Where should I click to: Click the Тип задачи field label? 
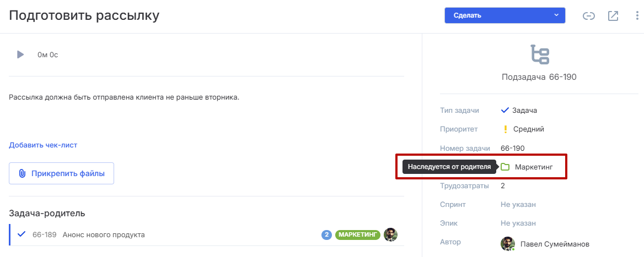coord(459,110)
